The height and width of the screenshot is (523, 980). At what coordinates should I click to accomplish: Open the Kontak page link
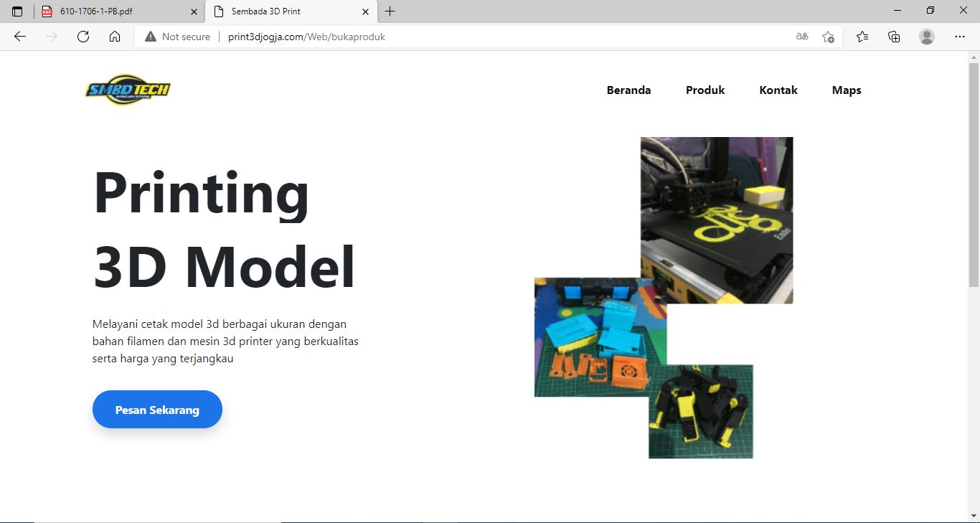778,90
